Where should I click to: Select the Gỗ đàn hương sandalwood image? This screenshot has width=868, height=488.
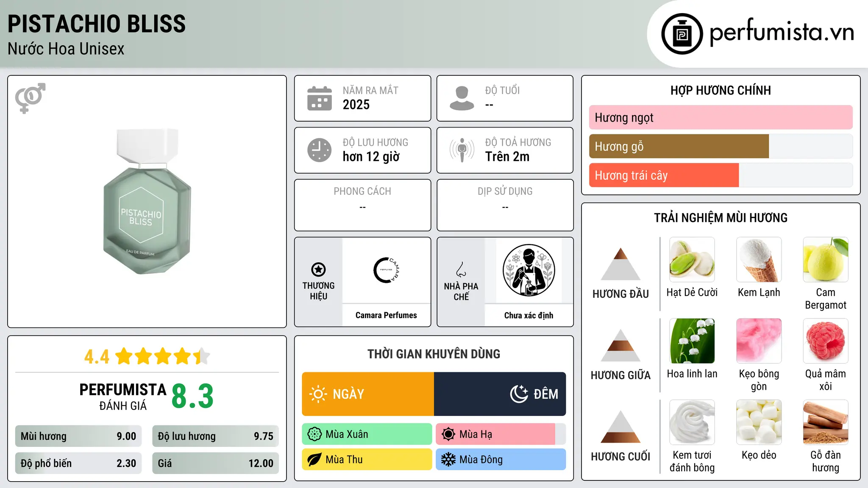click(826, 422)
